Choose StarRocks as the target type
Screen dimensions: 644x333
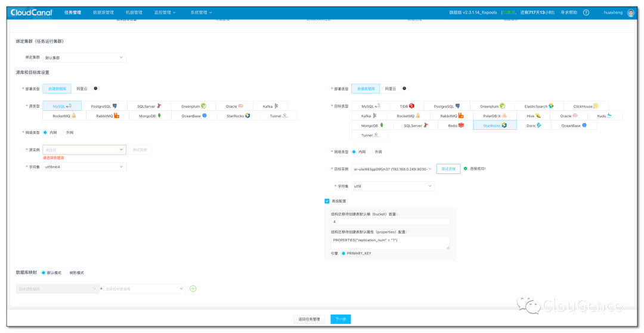coord(494,126)
